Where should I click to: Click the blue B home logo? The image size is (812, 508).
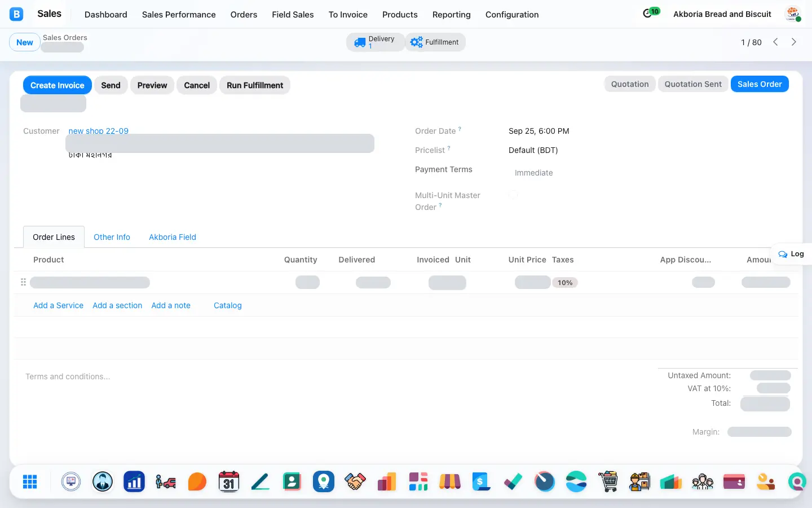pyautogui.click(x=16, y=14)
